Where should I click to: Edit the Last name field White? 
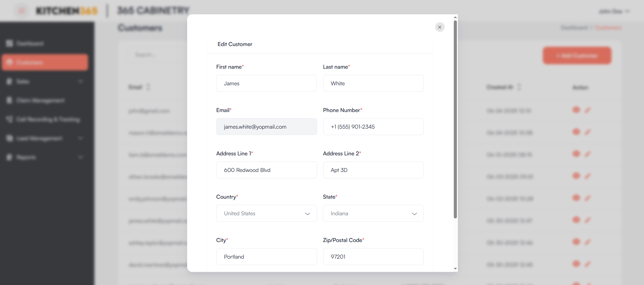pos(373,83)
